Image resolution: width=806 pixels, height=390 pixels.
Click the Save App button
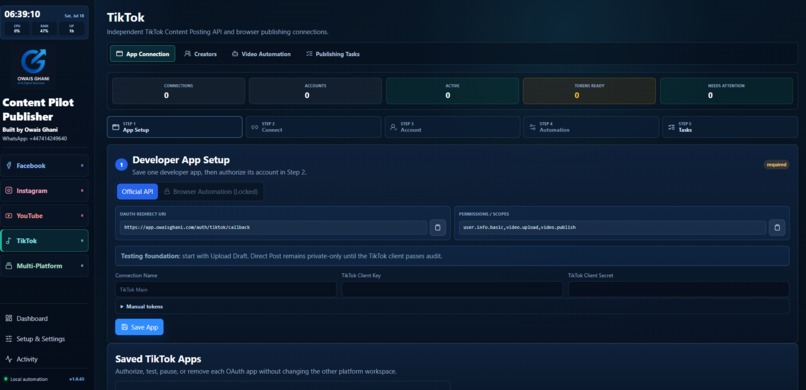(139, 327)
